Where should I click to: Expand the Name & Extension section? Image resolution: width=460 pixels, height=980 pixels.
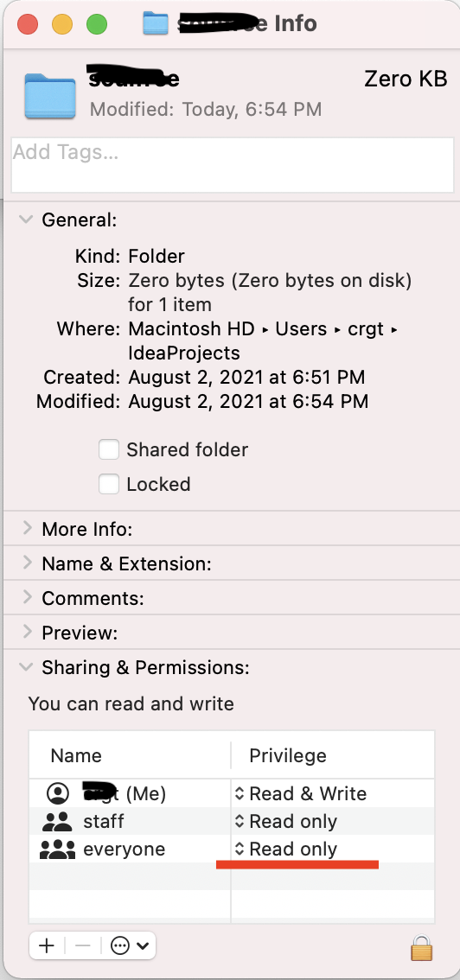(27, 563)
